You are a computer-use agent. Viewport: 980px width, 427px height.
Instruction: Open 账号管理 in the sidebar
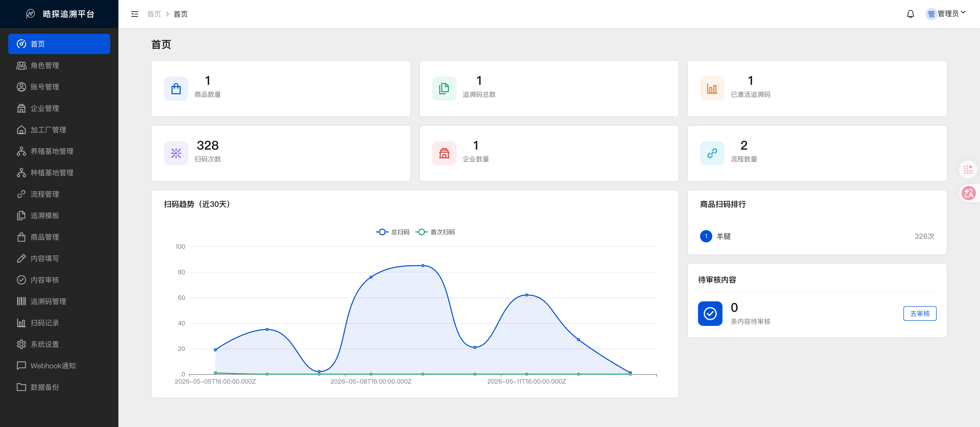click(59, 87)
